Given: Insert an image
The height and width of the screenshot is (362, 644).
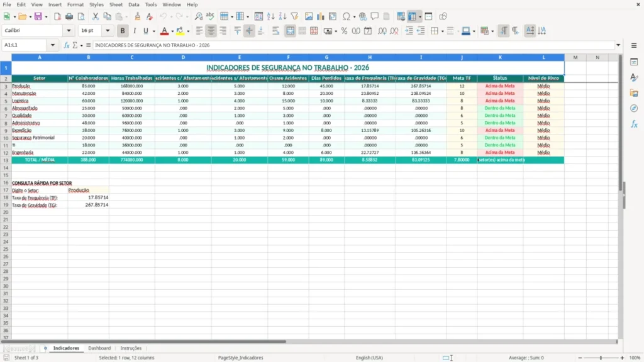Looking at the screenshot, I should click(x=309, y=16).
